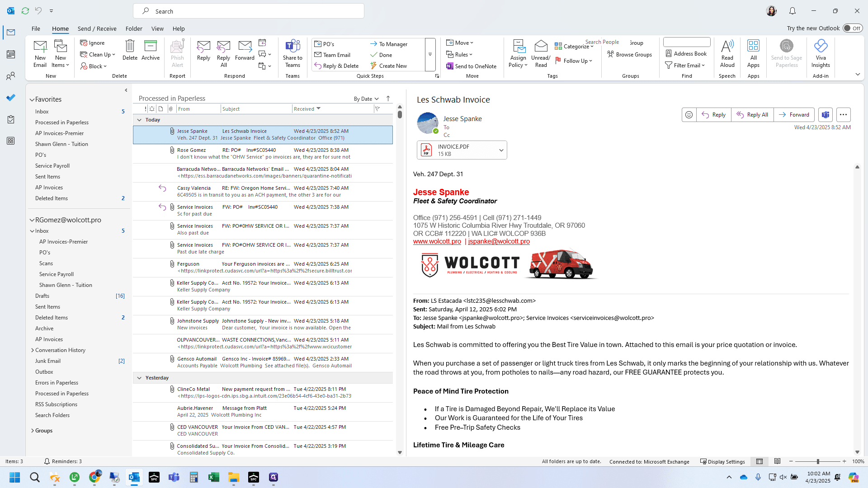868x488 pixels.
Task: Collapse the Yesterday group in message list
Action: [139, 378]
